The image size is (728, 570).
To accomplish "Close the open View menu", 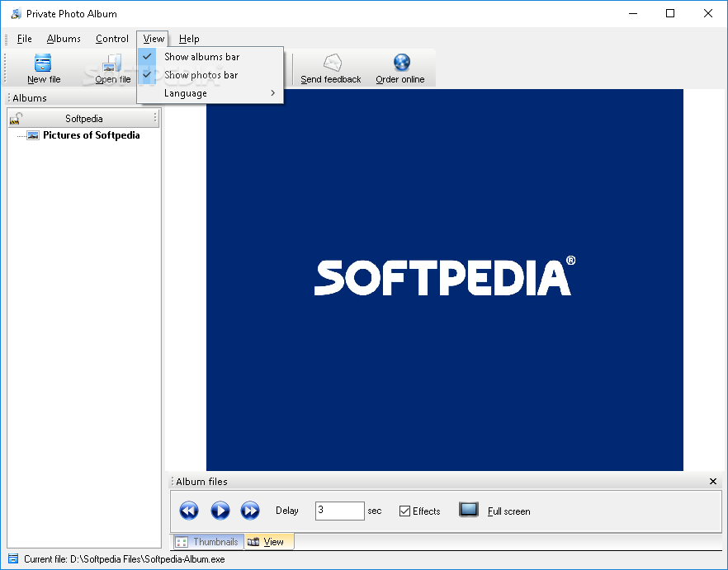I will (153, 39).
